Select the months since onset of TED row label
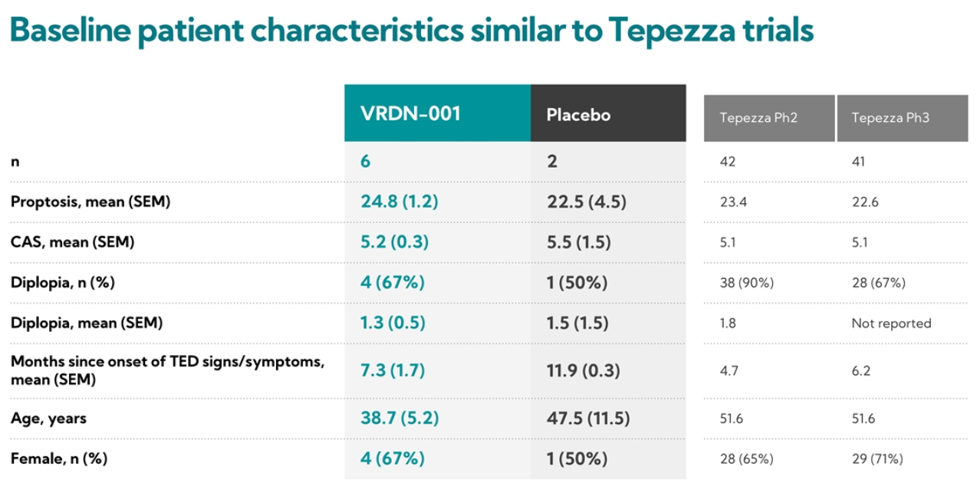Screen dimensions: 980x483 click(x=167, y=369)
